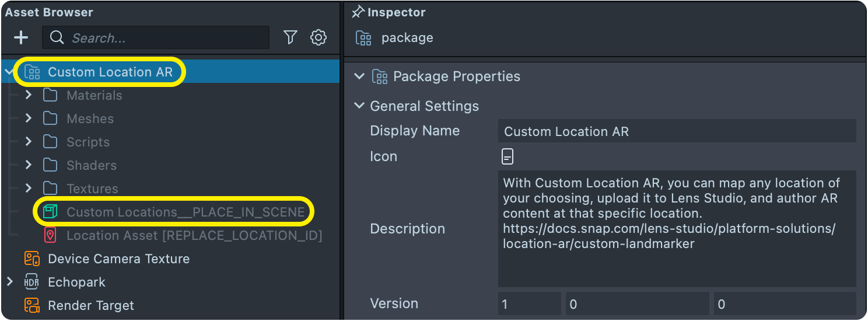The width and height of the screenshot is (868, 321).
Task: Select the Render Target asset
Action: pos(90,305)
